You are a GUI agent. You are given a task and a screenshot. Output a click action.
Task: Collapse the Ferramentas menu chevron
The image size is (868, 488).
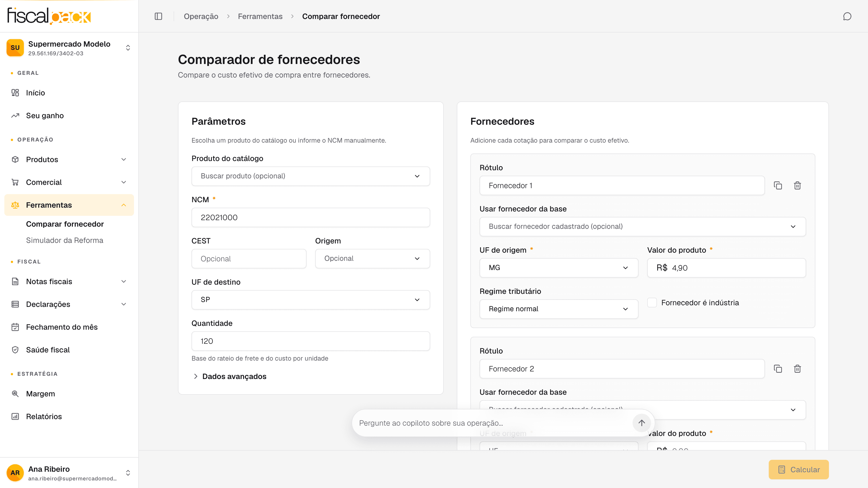(x=124, y=205)
